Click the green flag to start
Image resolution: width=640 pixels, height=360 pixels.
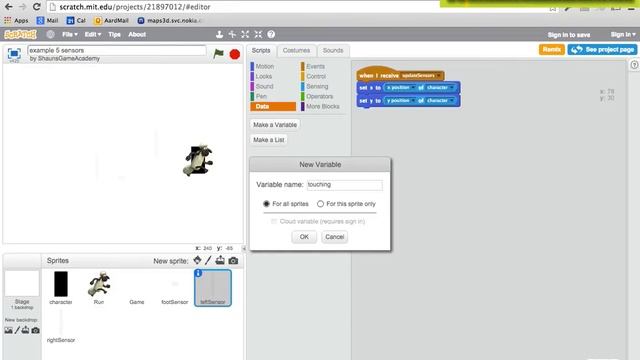(219, 53)
